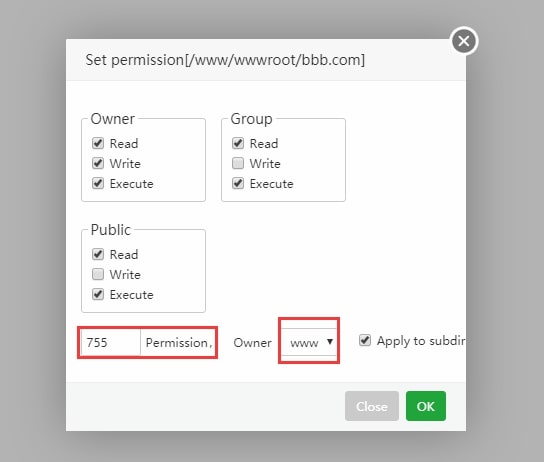Image resolution: width=544 pixels, height=462 pixels.
Task: Click the 755 permission input field
Action: pyautogui.click(x=110, y=342)
